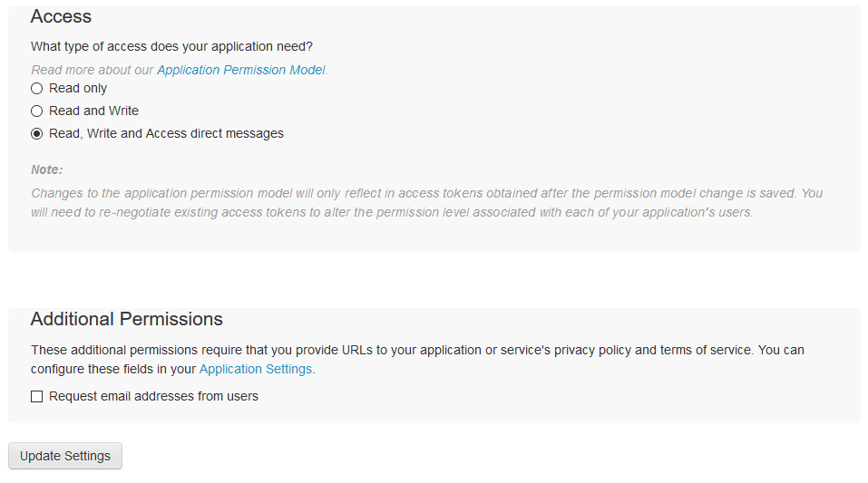
Task: Click the 're-negotiate existing access tokens' sentence
Action: tap(390, 213)
